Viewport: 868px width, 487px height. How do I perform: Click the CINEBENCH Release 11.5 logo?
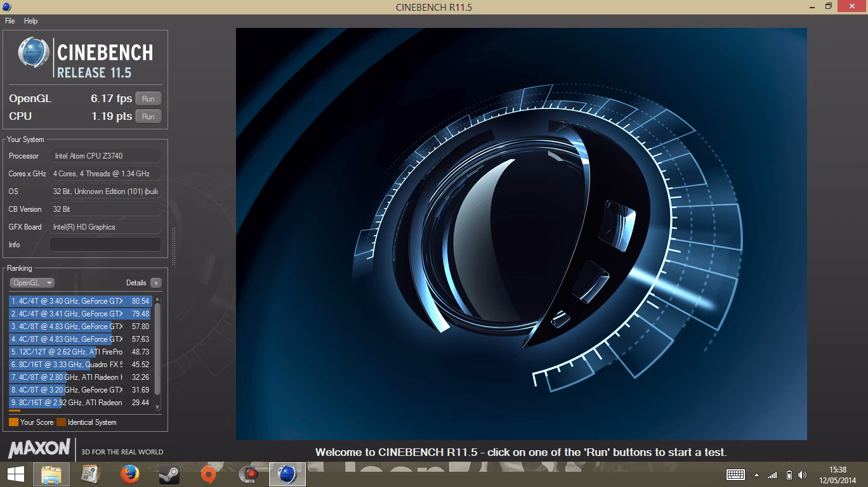[x=86, y=57]
